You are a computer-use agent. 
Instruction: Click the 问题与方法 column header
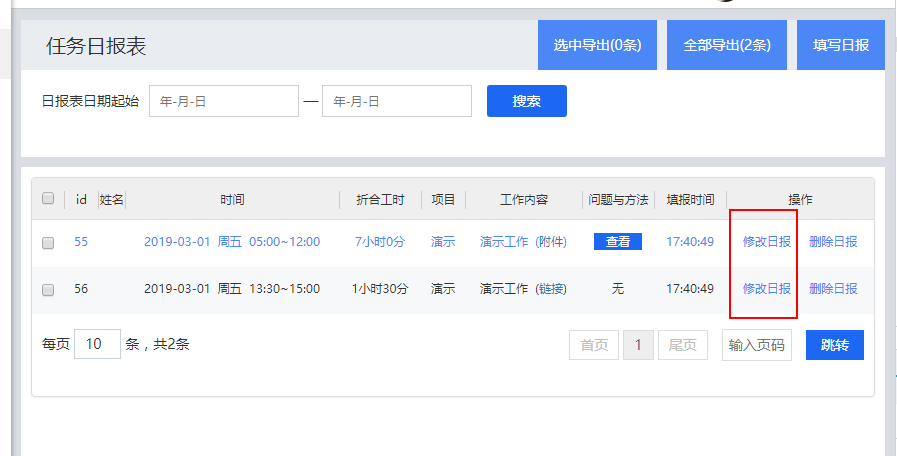pos(618,200)
